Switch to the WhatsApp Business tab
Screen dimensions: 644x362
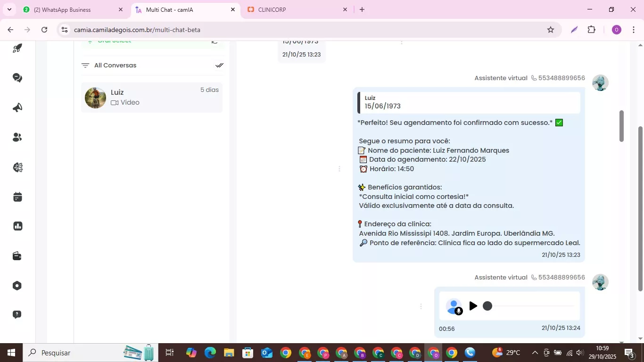pyautogui.click(x=71, y=9)
